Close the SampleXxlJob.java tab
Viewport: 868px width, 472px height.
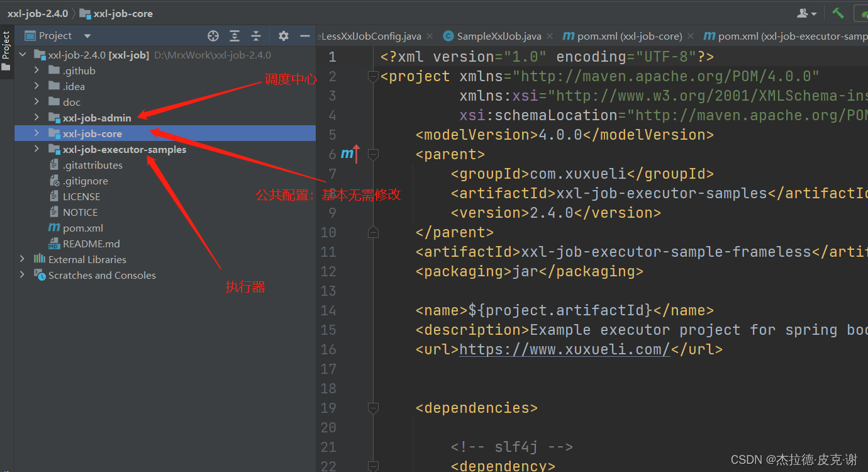(x=548, y=37)
